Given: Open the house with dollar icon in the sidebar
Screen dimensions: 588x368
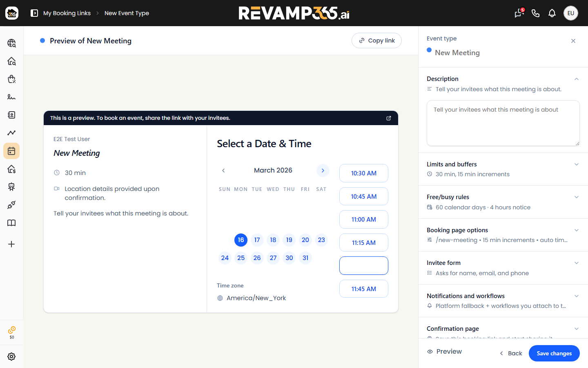Looking at the screenshot, I should pos(11,169).
